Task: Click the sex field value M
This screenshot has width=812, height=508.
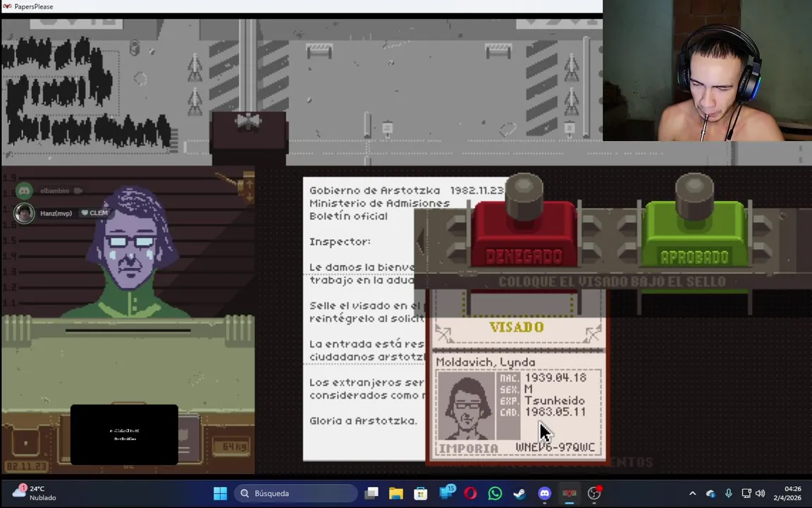Action: pos(528,389)
